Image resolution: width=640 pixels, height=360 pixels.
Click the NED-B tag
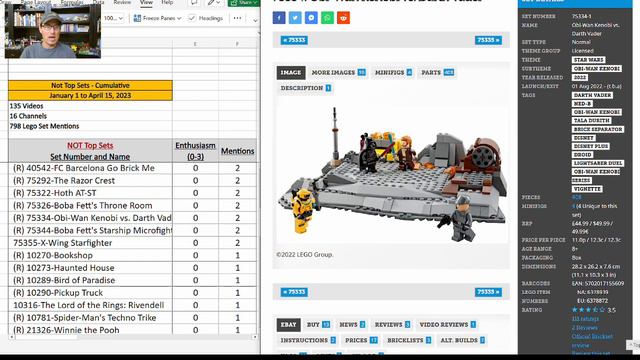[x=582, y=104]
